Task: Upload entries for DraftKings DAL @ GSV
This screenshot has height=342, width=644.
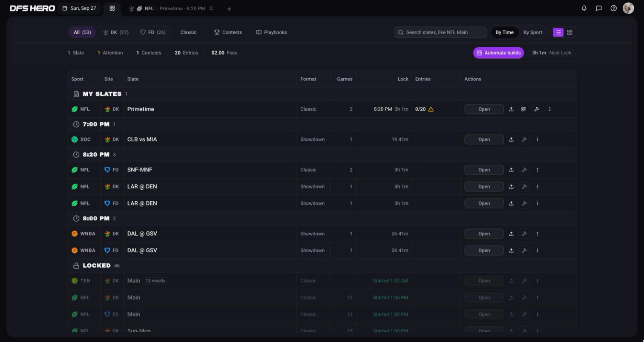Action: tap(511, 234)
